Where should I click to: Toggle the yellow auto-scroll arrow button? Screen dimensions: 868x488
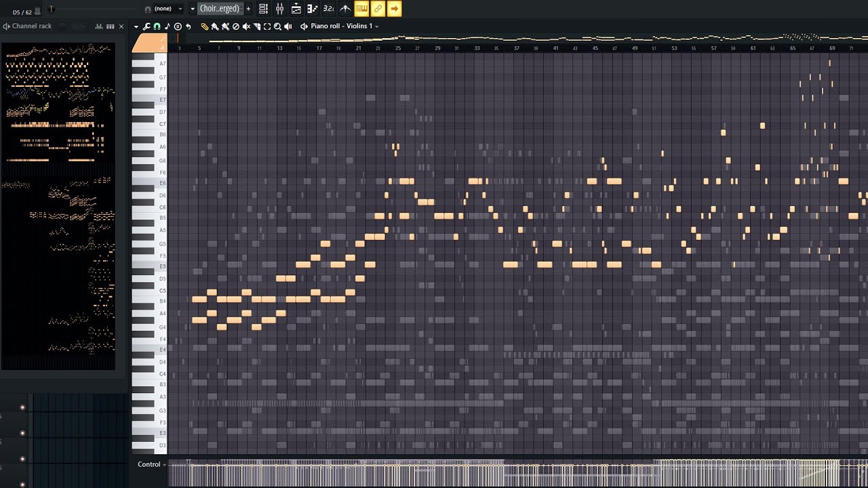[394, 9]
